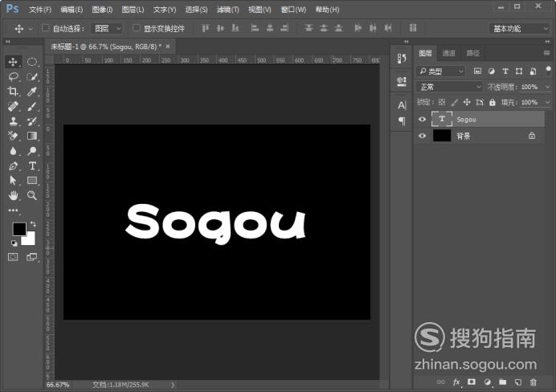Viewport: 556px width, 392px height.
Task: Select the Elliptical Marquee tool
Action: click(32, 62)
